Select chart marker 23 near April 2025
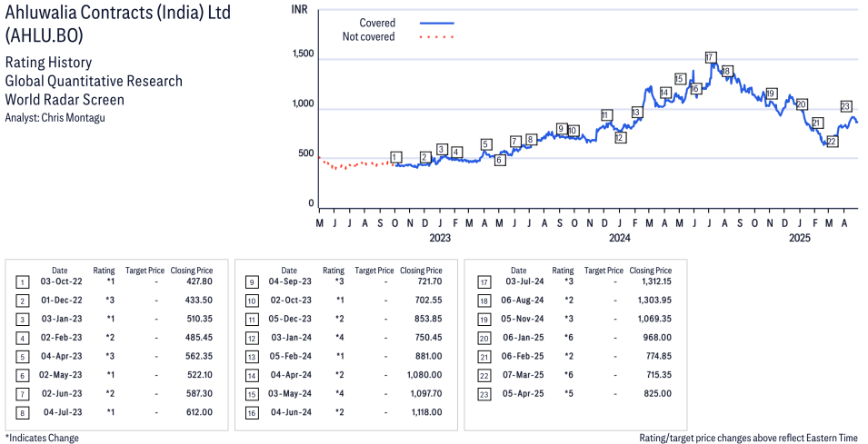 [x=845, y=106]
